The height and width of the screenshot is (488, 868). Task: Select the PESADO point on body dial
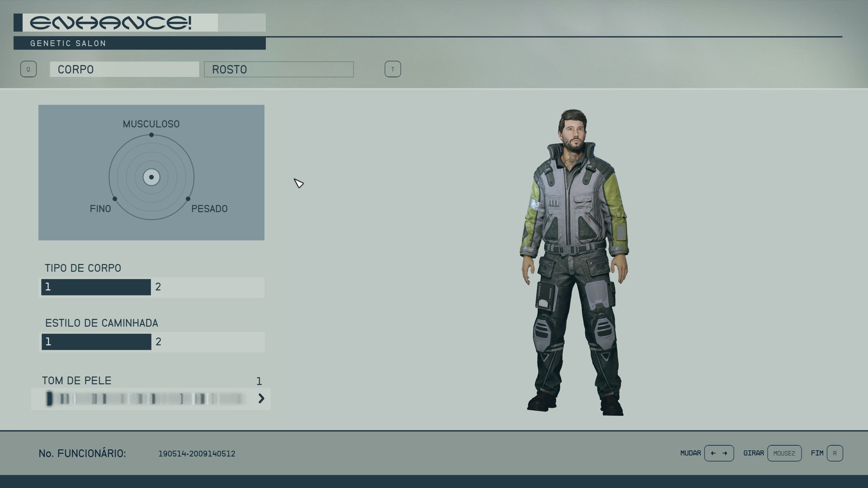click(188, 199)
